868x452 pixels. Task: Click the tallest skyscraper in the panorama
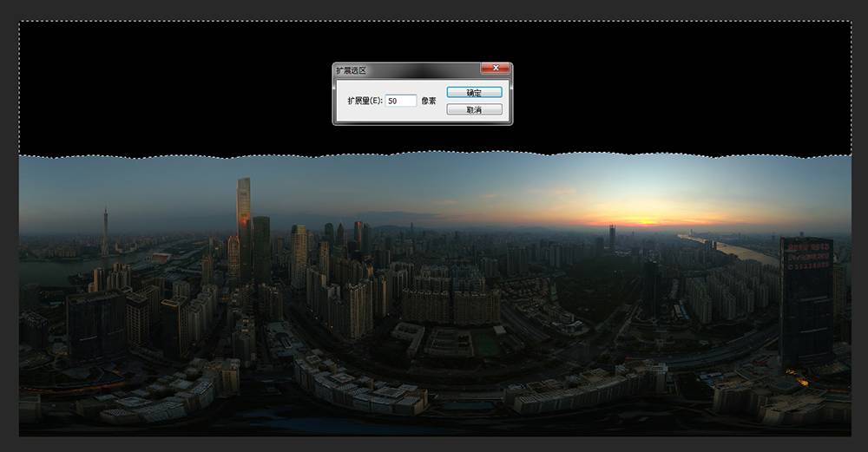[243, 208]
